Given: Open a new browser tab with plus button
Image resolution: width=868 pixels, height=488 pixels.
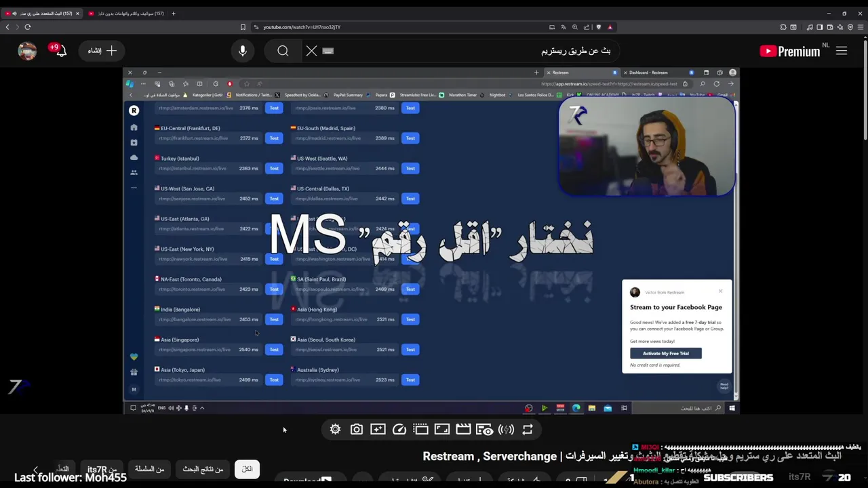Looking at the screenshot, I should pos(173,14).
